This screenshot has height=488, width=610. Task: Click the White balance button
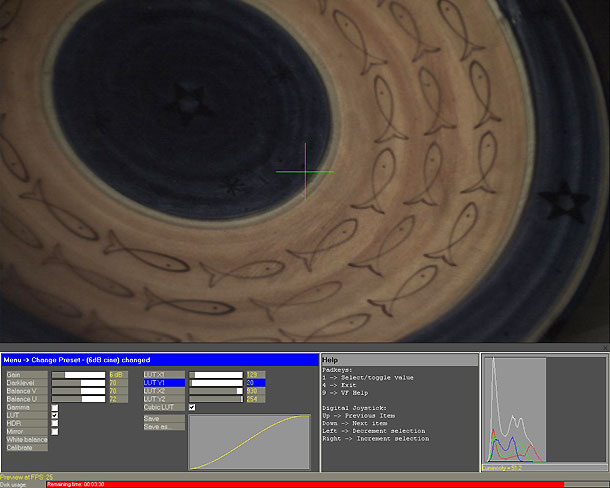tap(26, 439)
